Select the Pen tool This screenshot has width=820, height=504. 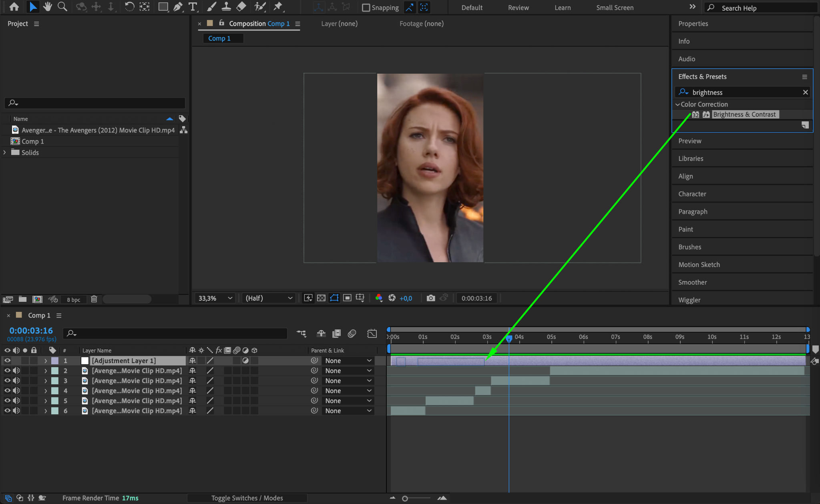(x=178, y=7)
